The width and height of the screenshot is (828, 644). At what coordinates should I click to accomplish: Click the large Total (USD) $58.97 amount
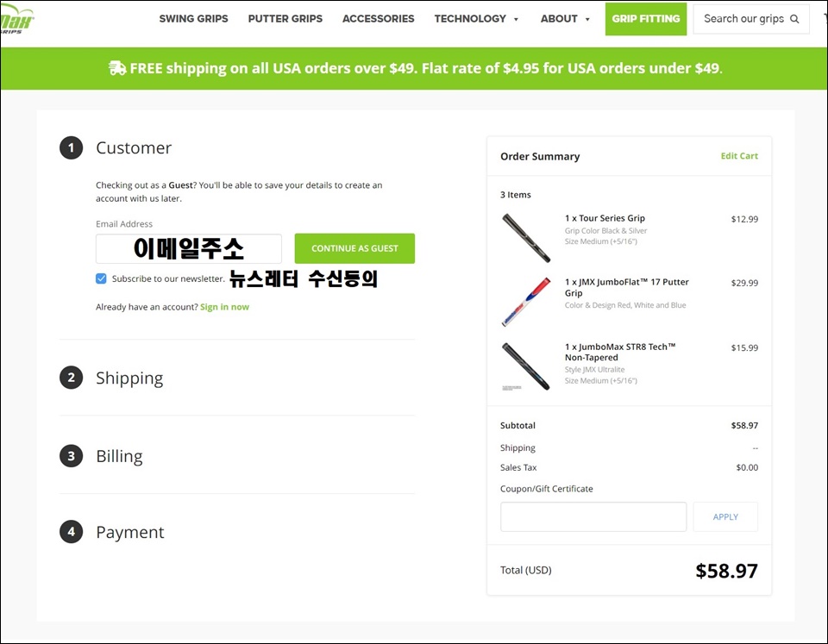pos(726,571)
